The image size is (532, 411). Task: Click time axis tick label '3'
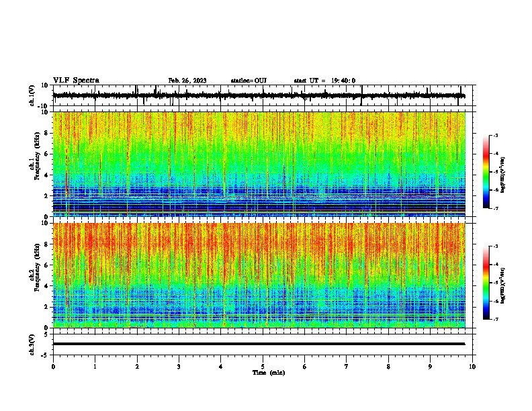click(x=179, y=367)
